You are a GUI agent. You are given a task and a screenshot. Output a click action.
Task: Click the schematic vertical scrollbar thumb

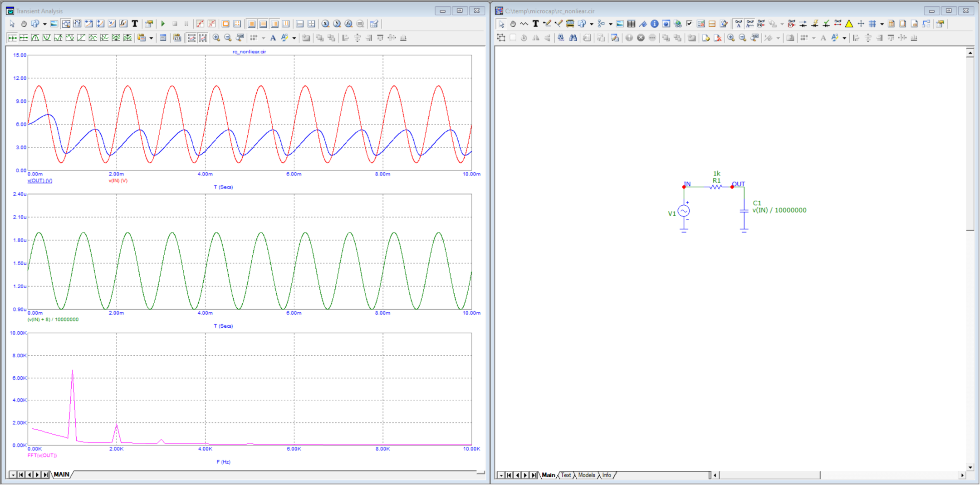pos(970,144)
